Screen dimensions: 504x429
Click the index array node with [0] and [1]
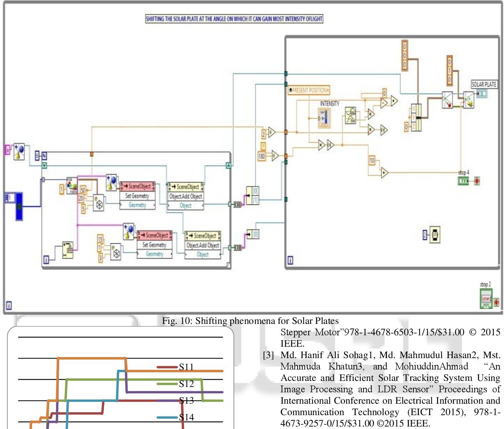pos(252,195)
